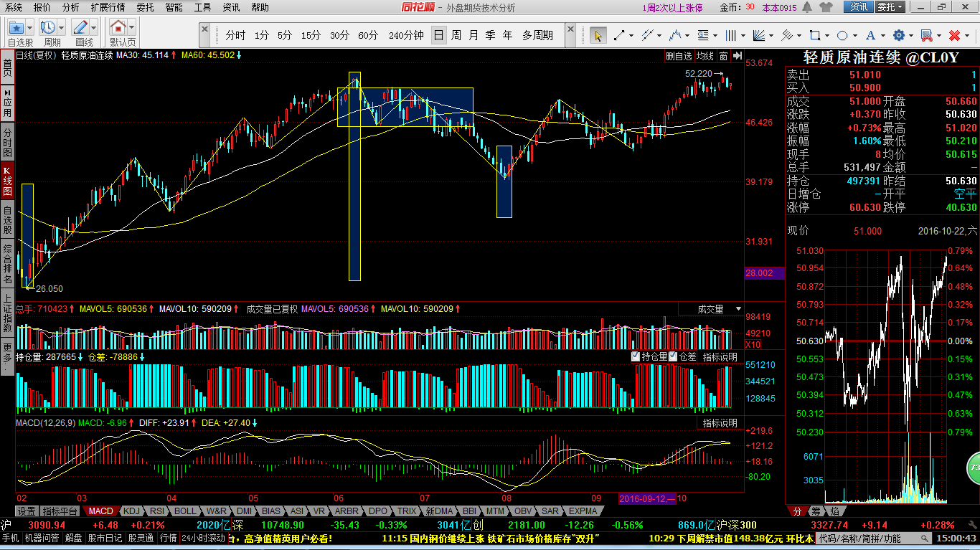980x550 pixels.
Task: Select the 画线 pencil drawing icon
Action: [80, 28]
